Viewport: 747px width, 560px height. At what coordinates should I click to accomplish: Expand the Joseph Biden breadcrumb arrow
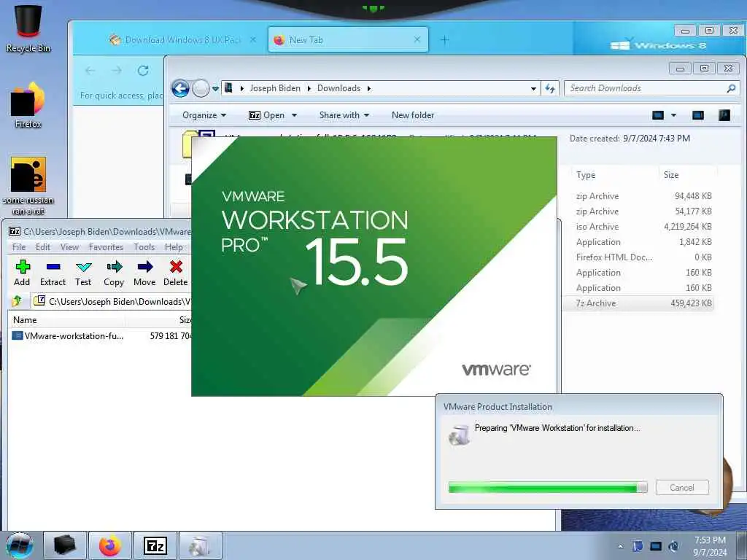[x=309, y=88]
